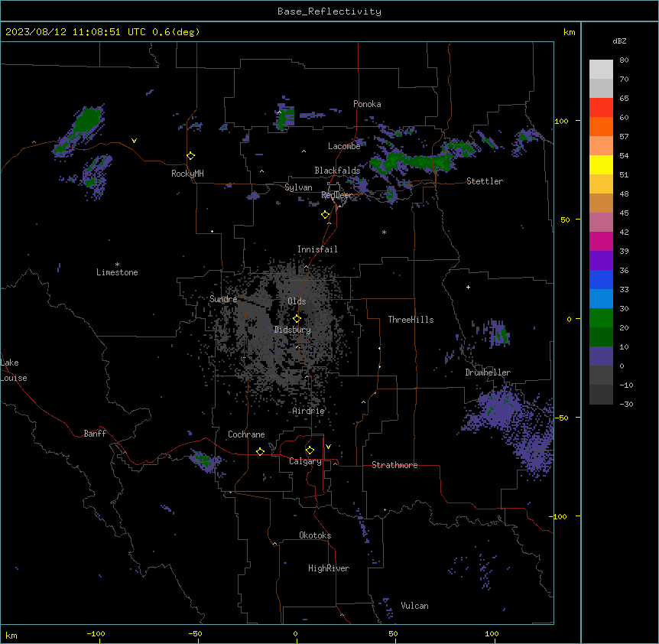This screenshot has width=659, height=644.
Task: Click the Stettler town label
Action: coord(485,181)
